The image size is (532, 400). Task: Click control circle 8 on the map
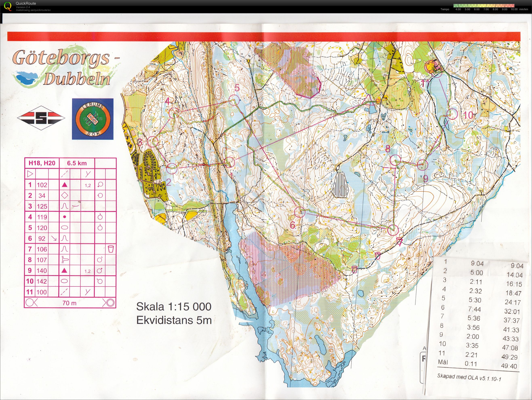[395, 160]
